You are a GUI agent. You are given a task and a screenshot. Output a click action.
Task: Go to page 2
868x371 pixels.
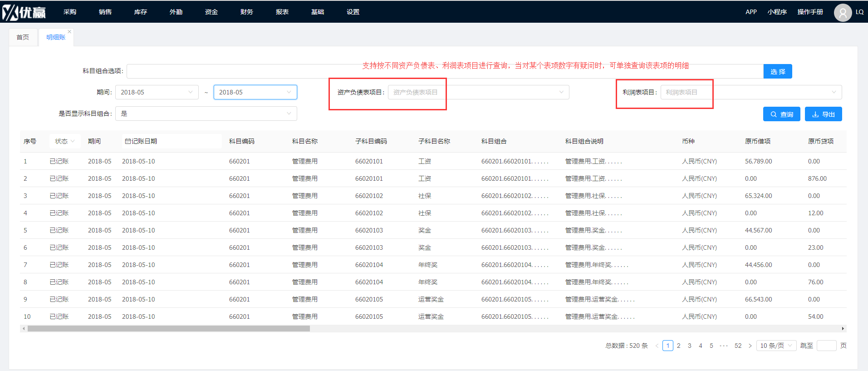pos(679,346)
